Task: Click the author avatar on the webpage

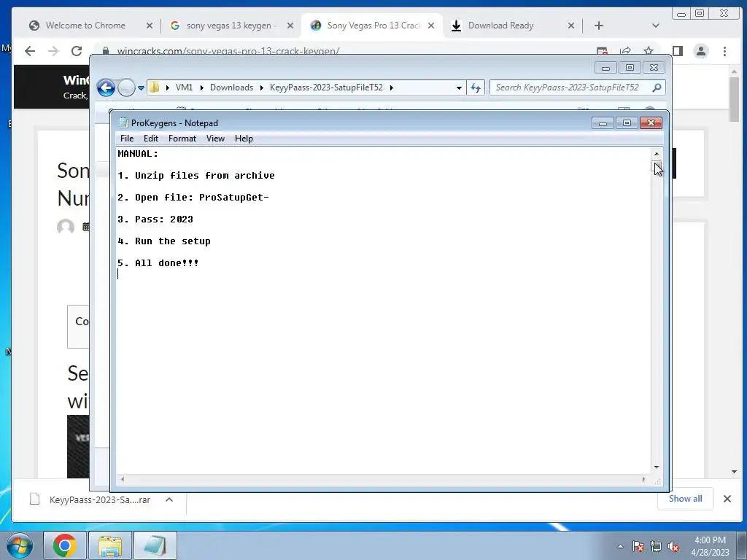Action: (66, 227)
